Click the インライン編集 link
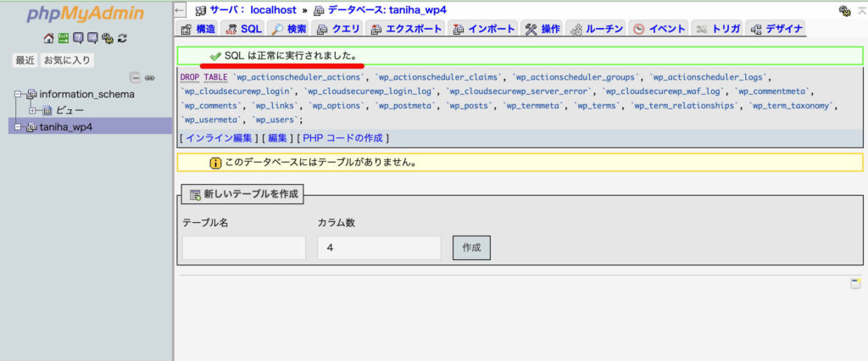 coord(219,138)
